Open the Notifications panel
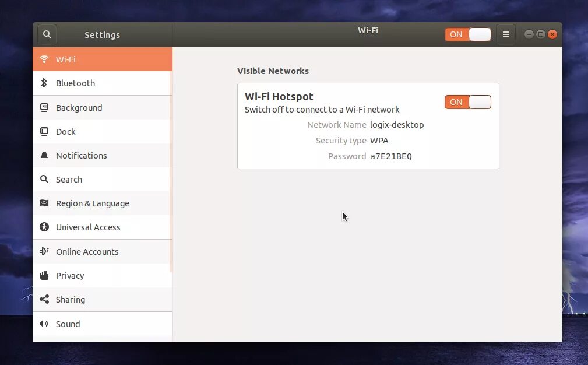 point(103,155)
